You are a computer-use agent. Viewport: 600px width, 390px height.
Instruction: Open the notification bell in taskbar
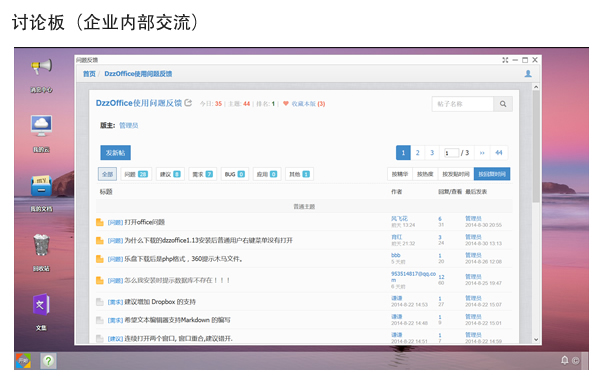point(564,360)
